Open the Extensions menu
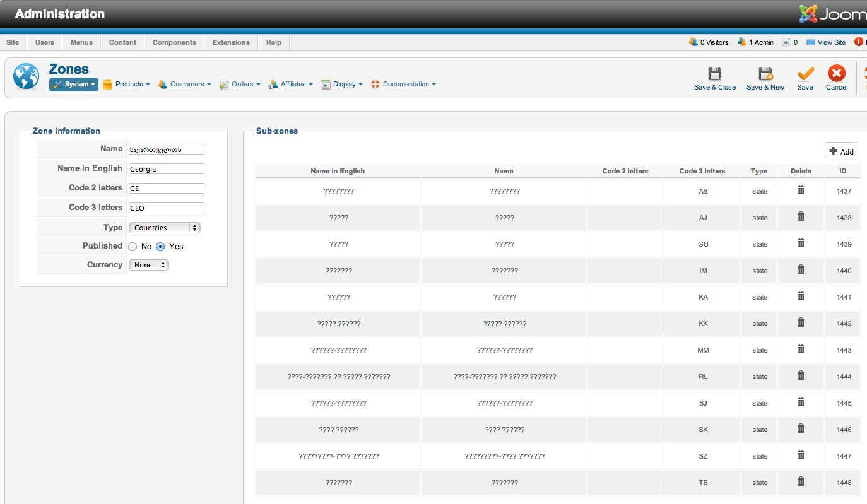 tap(231, 42)
